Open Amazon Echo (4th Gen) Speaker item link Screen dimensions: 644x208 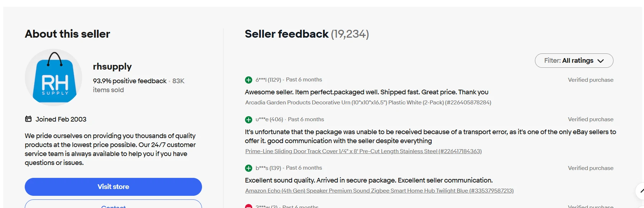[x=379, y=191]
